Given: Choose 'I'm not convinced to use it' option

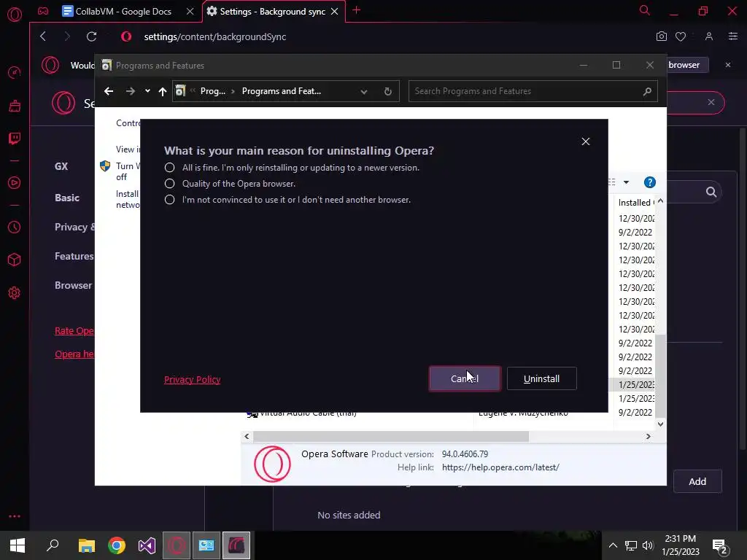Looking at the screenshot, I should (169, 200).
